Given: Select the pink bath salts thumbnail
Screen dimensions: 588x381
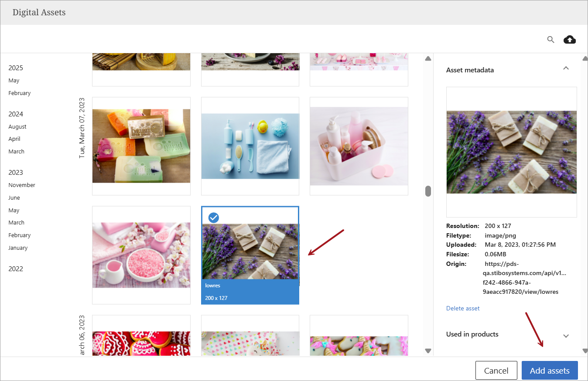Looking at the screenshot, I should point(141,255).
